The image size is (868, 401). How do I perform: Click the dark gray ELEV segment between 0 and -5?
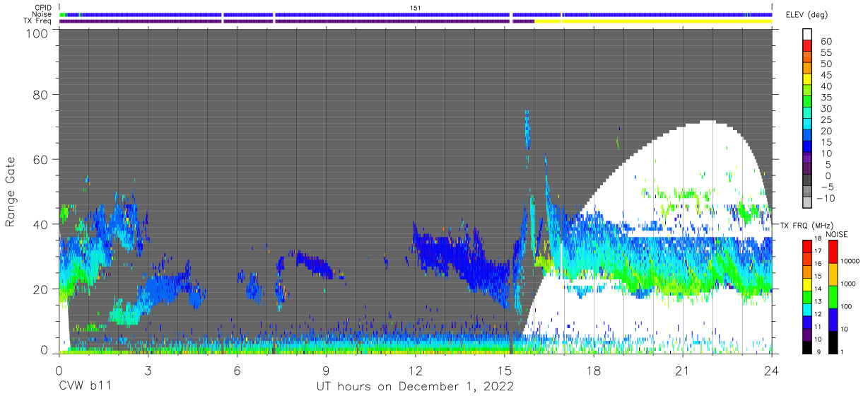(807, 178)
